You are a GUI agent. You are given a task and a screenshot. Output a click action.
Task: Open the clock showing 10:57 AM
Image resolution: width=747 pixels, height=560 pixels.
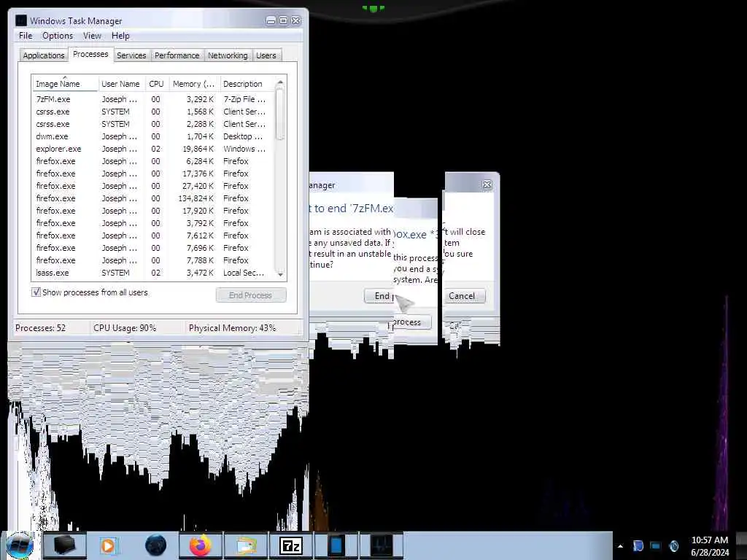click(x=709, y=546)
